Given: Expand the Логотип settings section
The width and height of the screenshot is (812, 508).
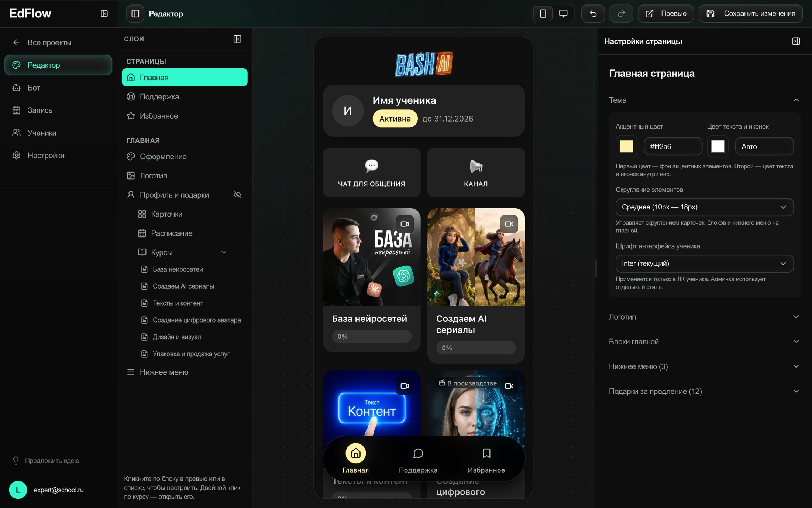Looking at the screenshot, I should (x=704, y=317).
